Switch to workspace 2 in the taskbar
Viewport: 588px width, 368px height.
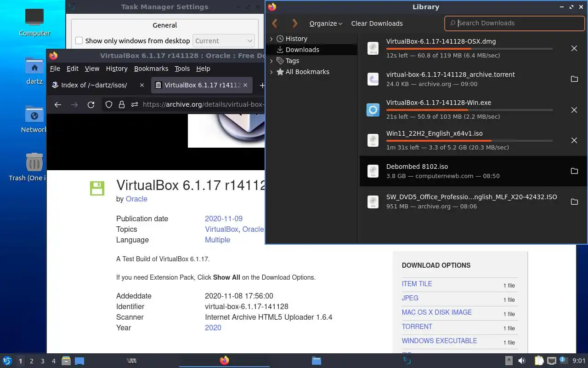click(x=32, y=361)
